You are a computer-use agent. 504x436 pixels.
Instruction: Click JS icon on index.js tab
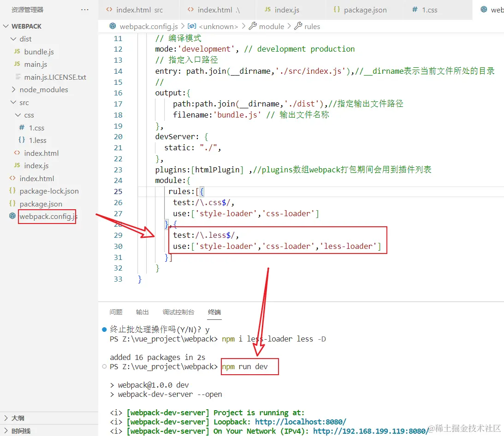(267, 10)
